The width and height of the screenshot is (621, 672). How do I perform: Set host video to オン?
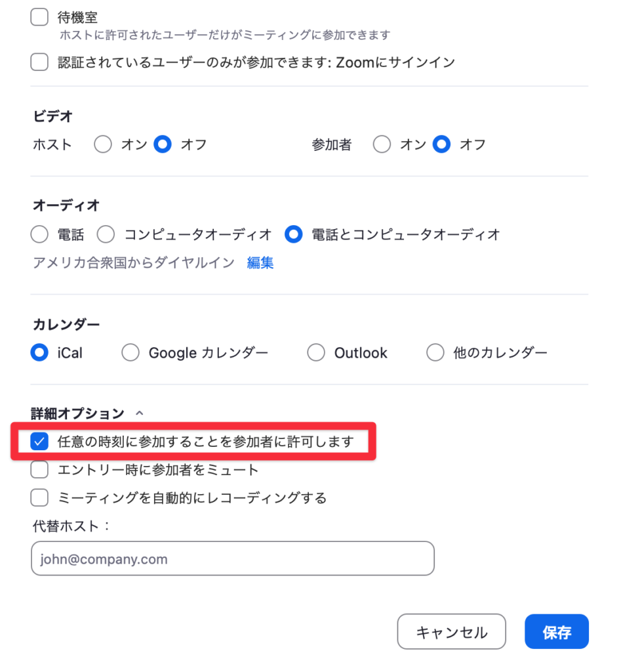click(x=103, y=144)
